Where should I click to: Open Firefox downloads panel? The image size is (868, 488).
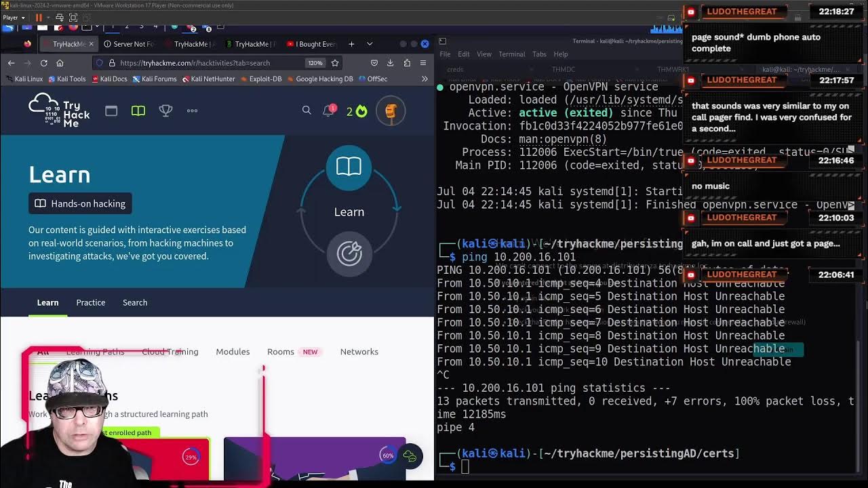click(390, 62)
